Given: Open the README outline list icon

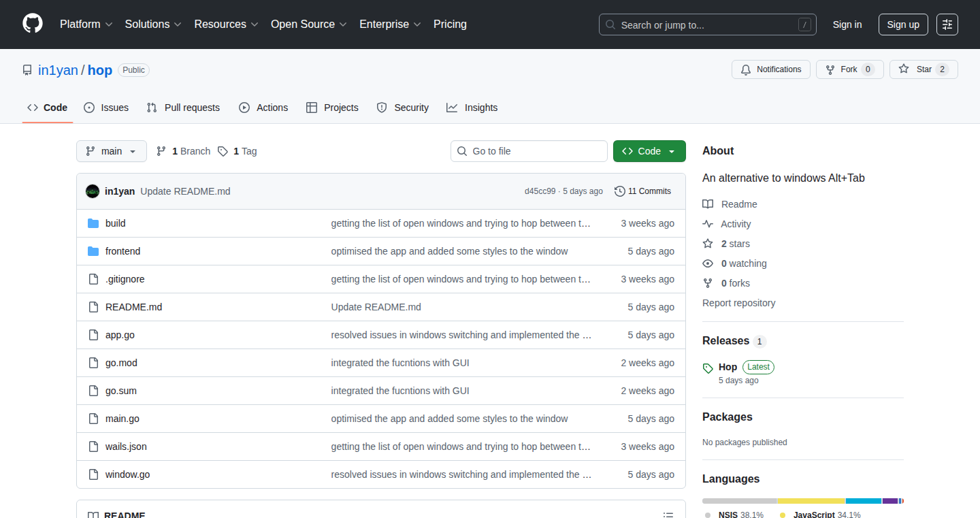Looking at the screenshot, I should [x=668, y=516].
